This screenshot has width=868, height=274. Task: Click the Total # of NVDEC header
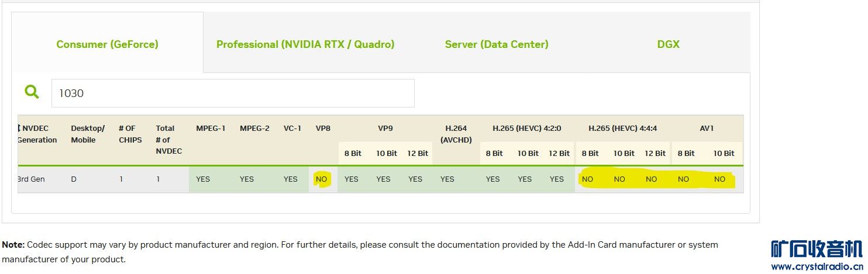(x=168, y=140)
